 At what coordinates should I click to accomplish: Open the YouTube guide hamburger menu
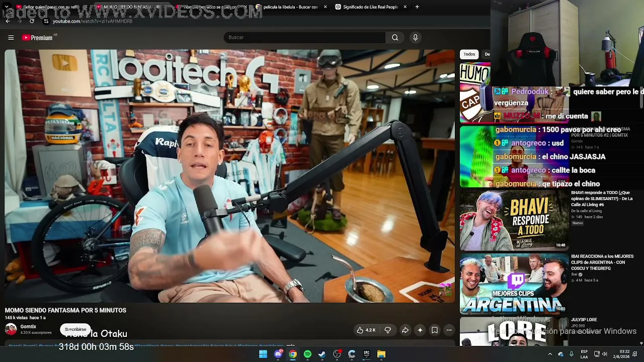(11, 37)
